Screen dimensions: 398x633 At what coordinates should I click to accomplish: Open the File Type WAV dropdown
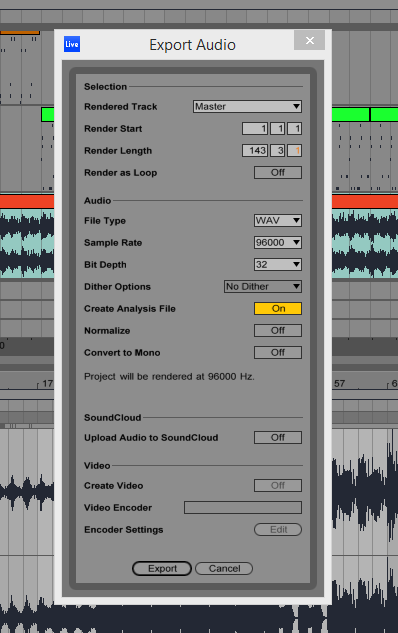point(278,220)
